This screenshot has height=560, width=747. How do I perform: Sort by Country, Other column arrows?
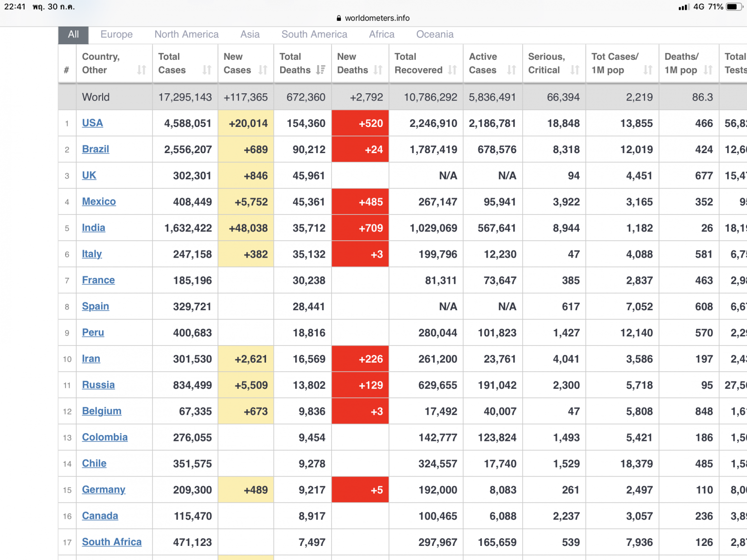[142, 70]
